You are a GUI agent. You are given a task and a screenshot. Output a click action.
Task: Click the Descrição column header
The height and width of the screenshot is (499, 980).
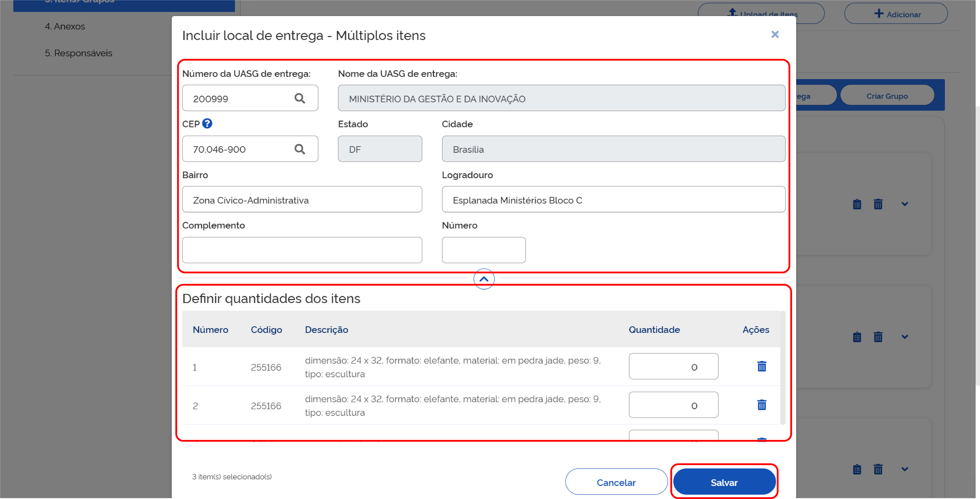pos(326,330)
